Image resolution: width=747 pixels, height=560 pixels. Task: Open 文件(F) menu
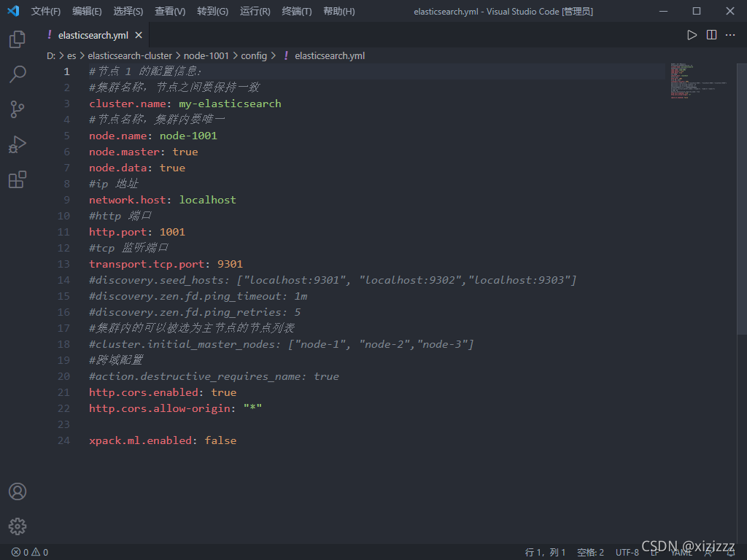pyautogui.click(x=46, y=12)
